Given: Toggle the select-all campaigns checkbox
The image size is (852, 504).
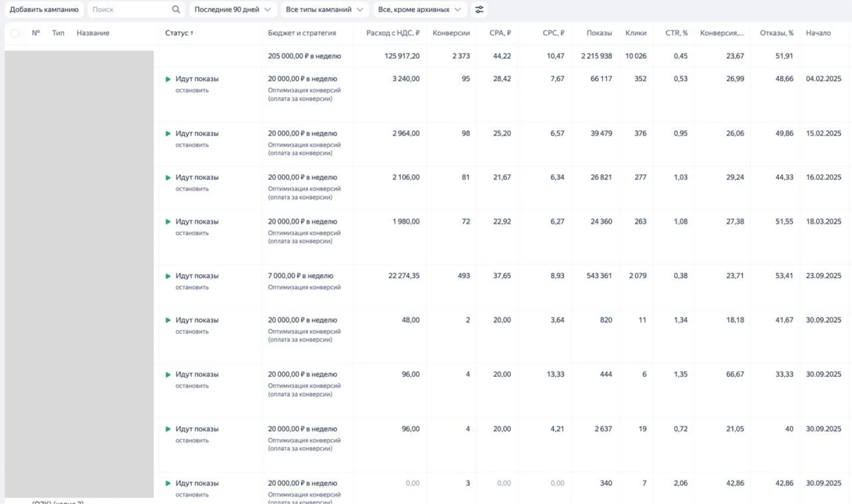Looking at the screenshot, I should pyautogui.click(x=15, y=33).
